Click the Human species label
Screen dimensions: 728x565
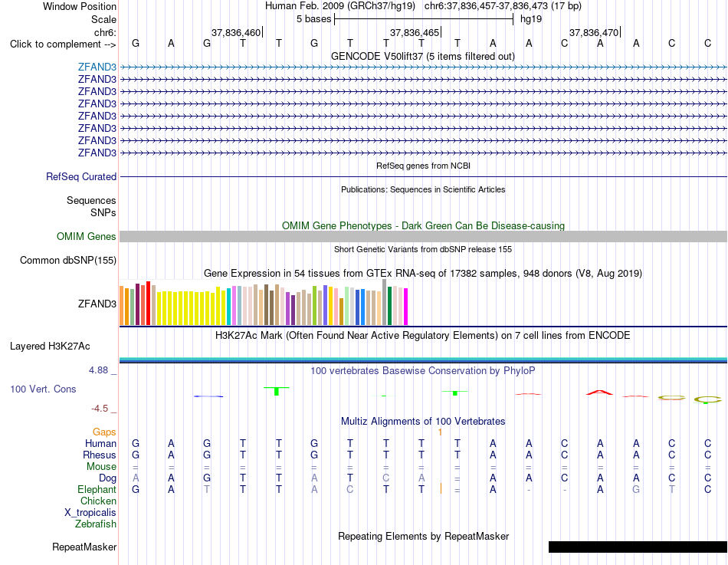[x=100, y=444]
